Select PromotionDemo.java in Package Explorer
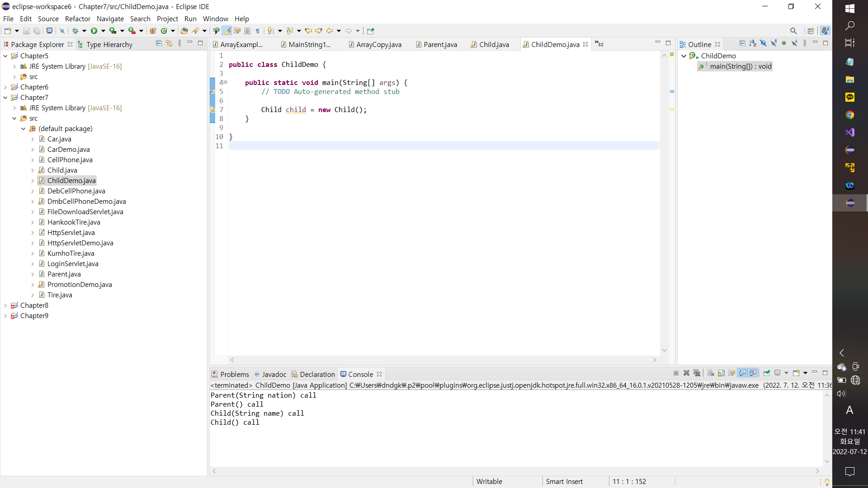The height and width of the screenshot is (488, 868). 80,285
